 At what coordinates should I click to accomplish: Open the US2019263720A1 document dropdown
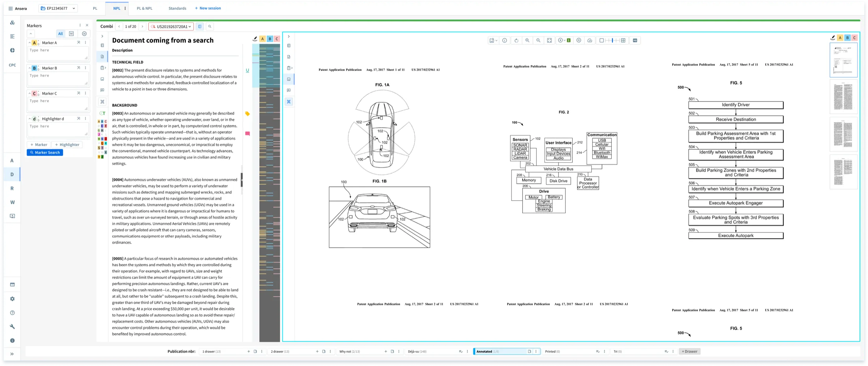tap(171, 26)
